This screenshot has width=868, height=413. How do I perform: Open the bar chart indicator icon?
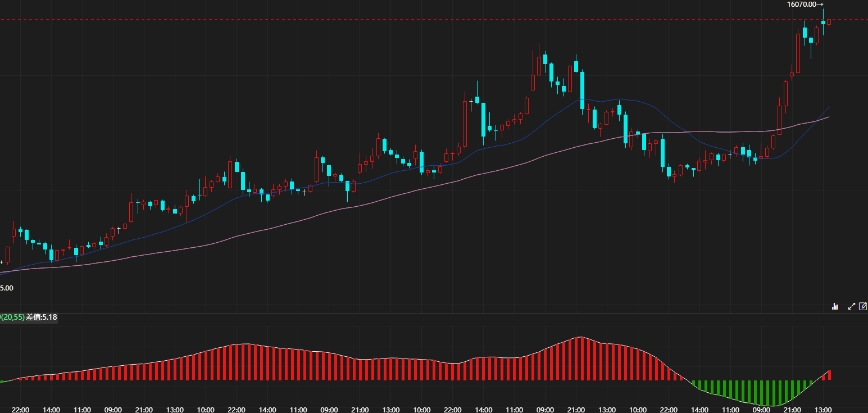835,306
